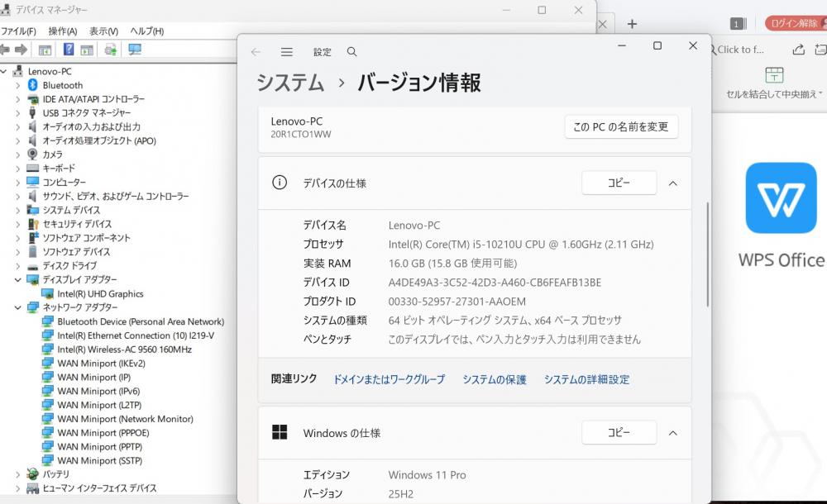This screenshot has height=504, width=827.
Task: Click the show/hide console tree icon
Action: (45, 50)
